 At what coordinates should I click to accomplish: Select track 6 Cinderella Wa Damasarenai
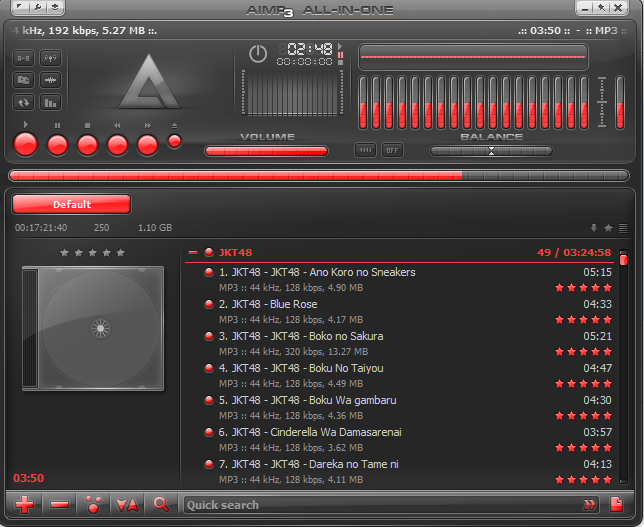coord(399,440)
